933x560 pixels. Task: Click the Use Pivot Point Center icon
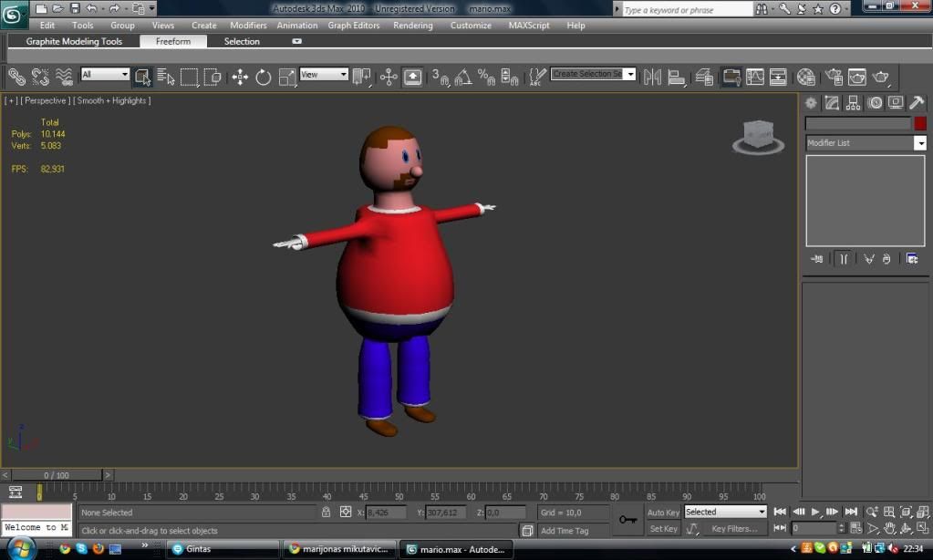(361, 77)
